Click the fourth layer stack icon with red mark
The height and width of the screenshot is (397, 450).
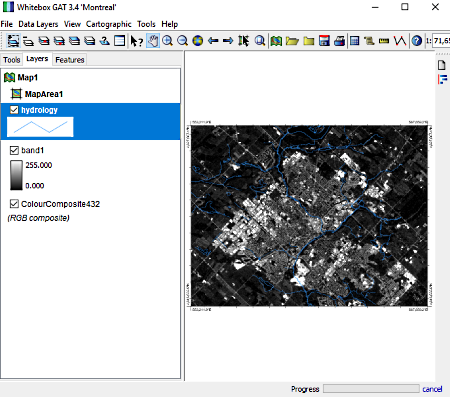[x=59, y=41]
